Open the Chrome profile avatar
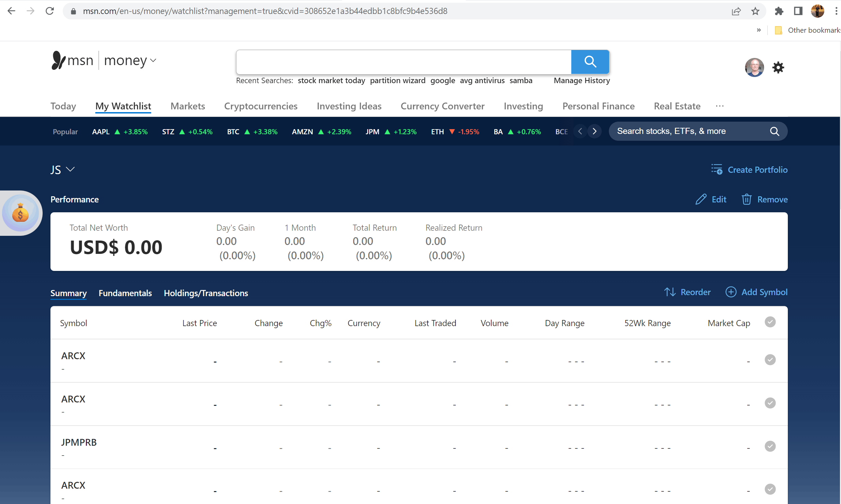 tap(817, 11)
